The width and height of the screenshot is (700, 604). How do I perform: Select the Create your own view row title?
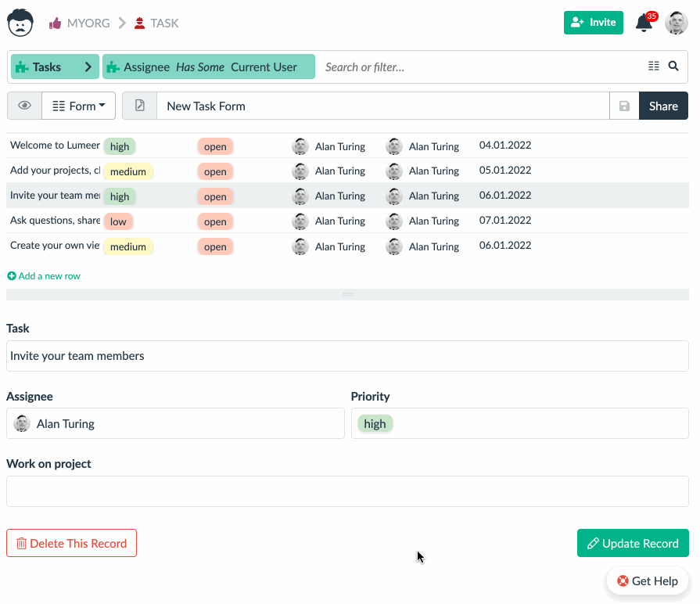(x=55, y=246)
